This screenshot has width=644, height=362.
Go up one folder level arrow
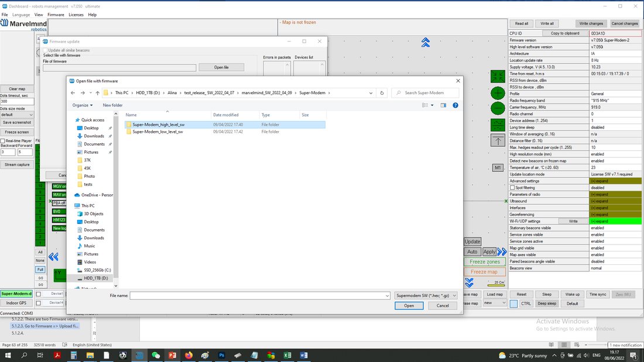(x=97, y=93)
